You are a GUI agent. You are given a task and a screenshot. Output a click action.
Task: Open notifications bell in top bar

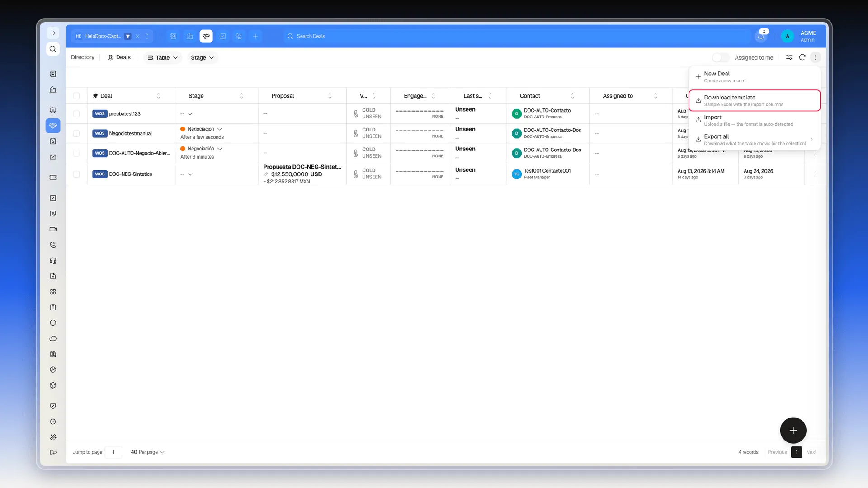pyautogui.click(x=761, y=36)
